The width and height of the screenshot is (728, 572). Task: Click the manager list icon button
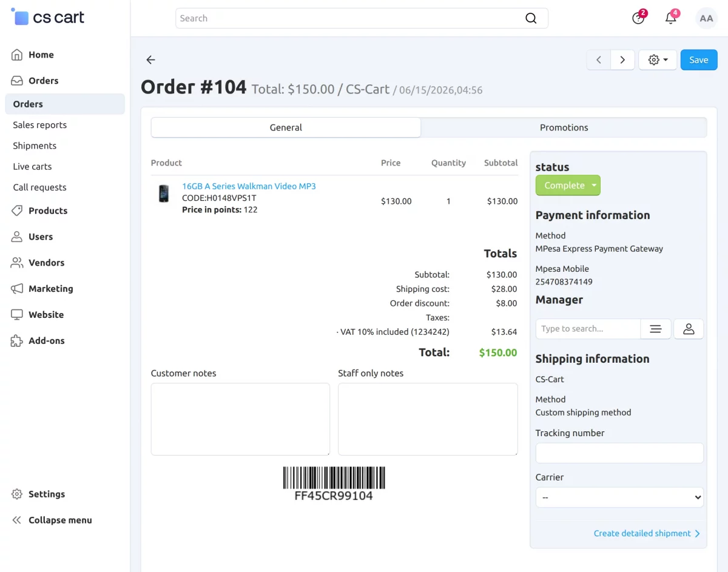coord(656,329)
